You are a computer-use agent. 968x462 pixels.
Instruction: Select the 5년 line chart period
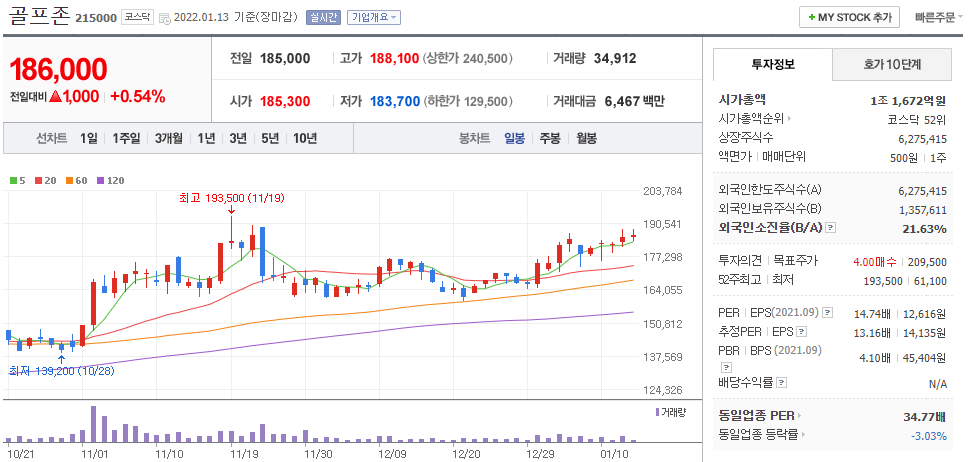click(270, 138)
